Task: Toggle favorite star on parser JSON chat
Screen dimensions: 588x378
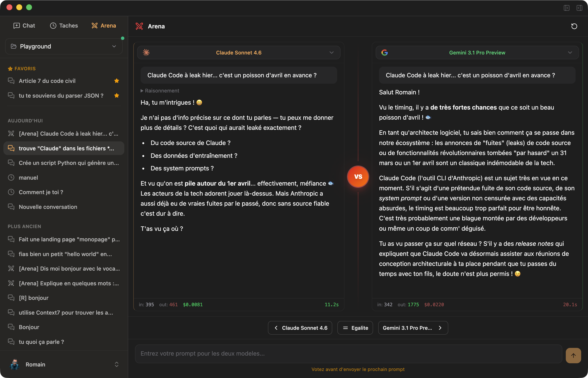Action: click(117, 95)
